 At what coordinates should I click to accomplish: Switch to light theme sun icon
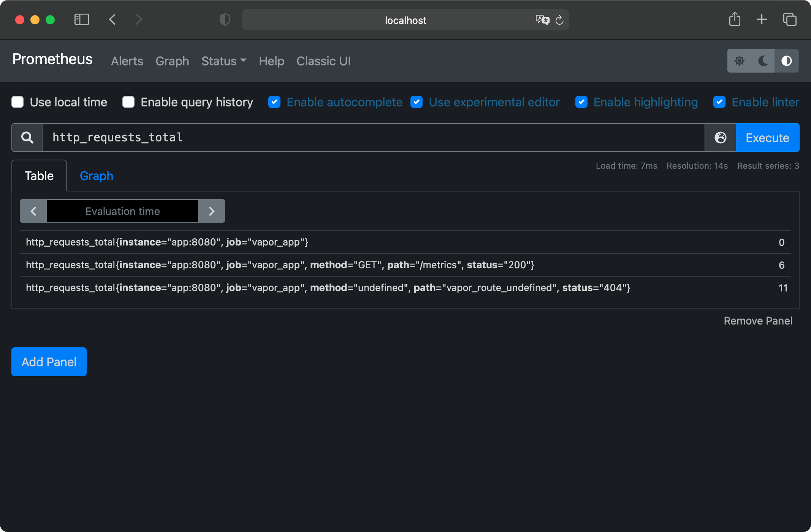(x=739, y=61)
